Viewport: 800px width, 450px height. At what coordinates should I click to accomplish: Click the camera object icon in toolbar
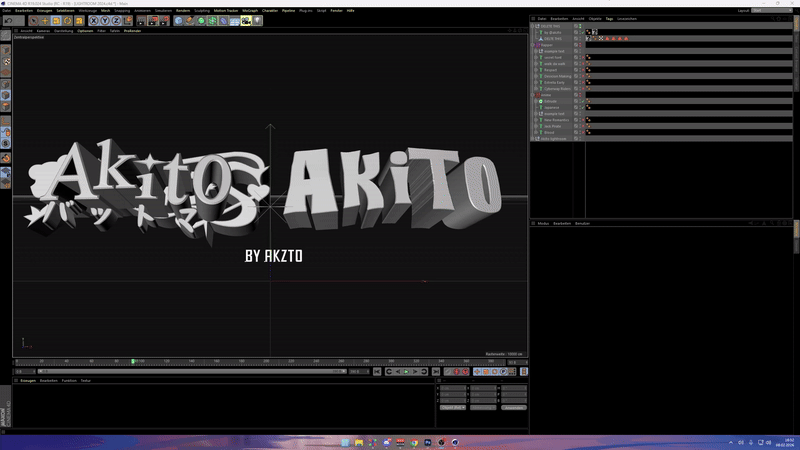pyautogui.click(x=246, y=20)
